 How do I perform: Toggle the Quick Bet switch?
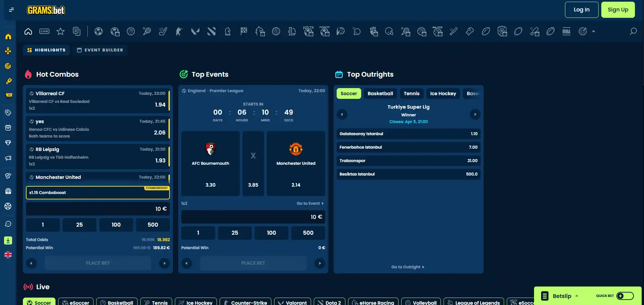[625, 296]
